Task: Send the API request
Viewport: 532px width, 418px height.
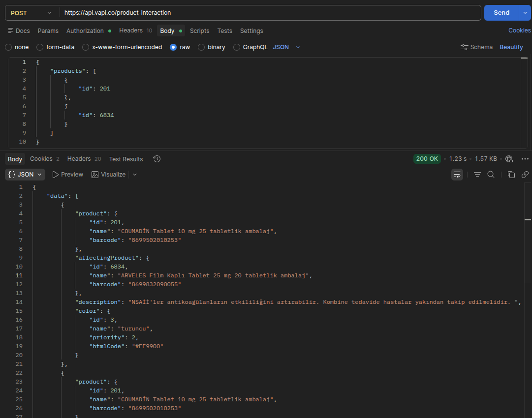Action: (501, 13)
